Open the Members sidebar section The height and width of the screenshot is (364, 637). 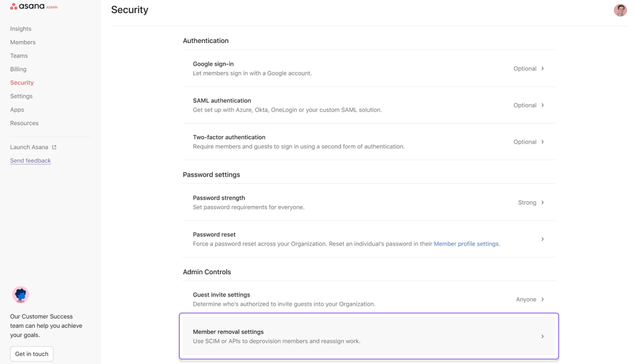click(x=23, y=42)
